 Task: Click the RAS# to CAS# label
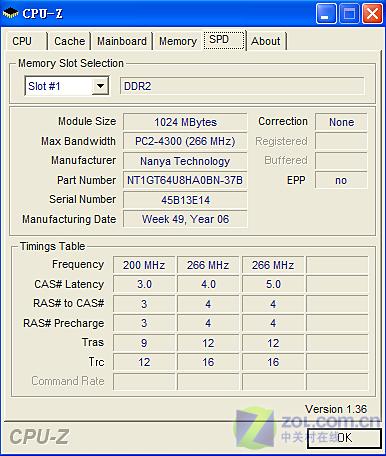point(69,303)
